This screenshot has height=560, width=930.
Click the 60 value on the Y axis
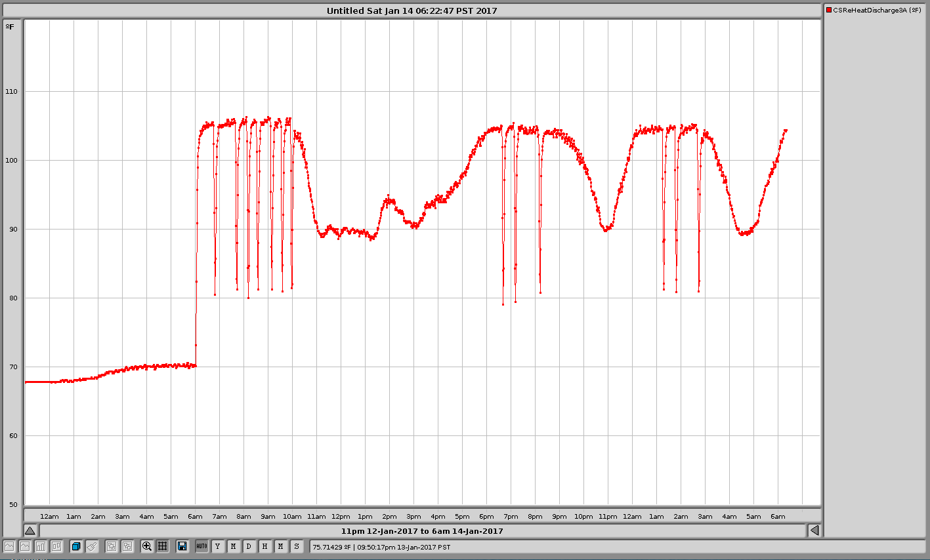[x=13, y=436]
